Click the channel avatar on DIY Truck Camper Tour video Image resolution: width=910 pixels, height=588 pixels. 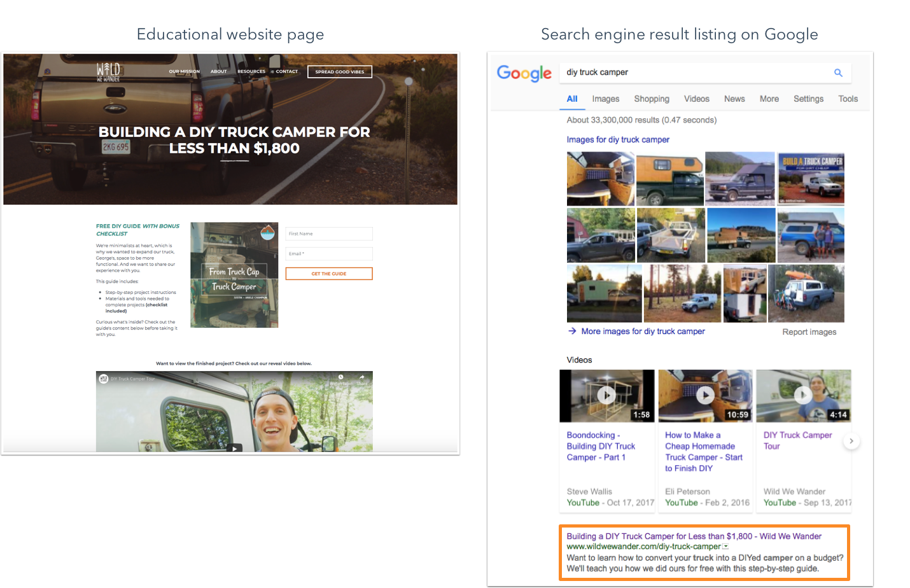pyautogui.click(x=104, y=379)
